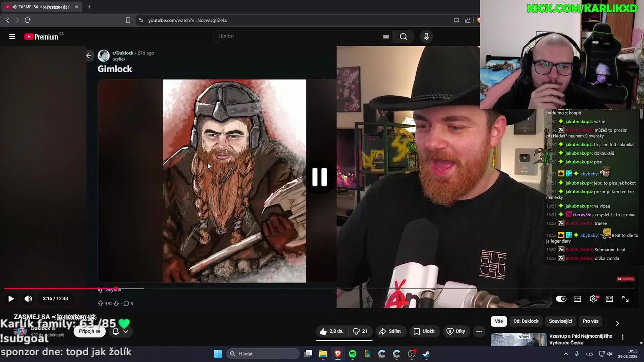This screenshot has height=362, width=644.
Task: Open Task View in the taskbar
Action: pos(308,354)
